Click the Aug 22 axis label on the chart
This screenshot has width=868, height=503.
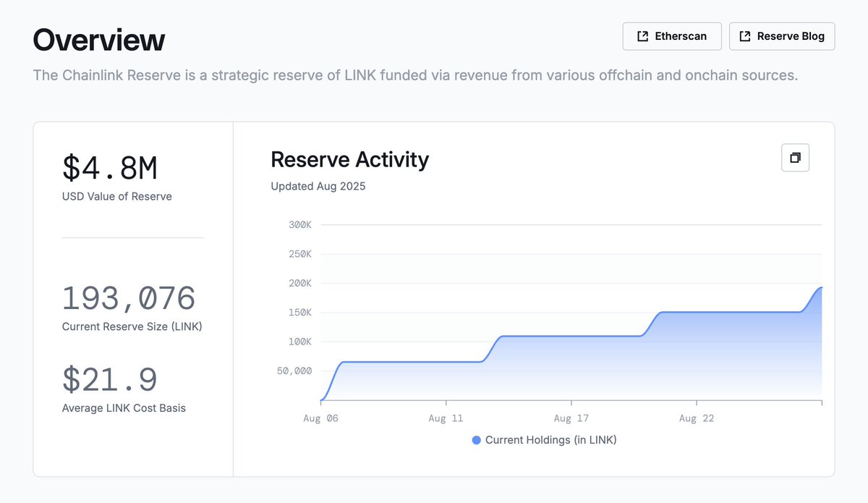tap(697, 418)
